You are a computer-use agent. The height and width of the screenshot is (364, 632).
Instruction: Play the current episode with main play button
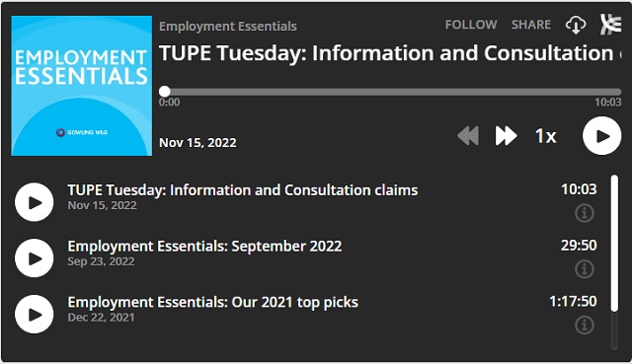tap(601, 136)
